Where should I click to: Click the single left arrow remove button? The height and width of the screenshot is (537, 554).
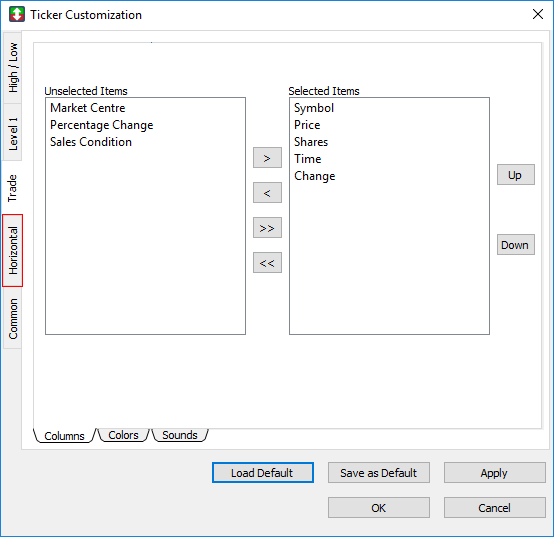coord(267,193)
